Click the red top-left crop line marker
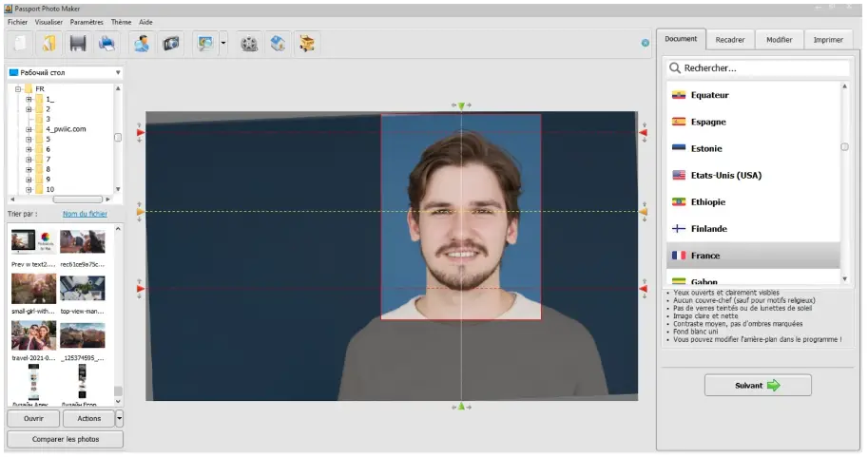Screen dimensions: 868x457 141,133
